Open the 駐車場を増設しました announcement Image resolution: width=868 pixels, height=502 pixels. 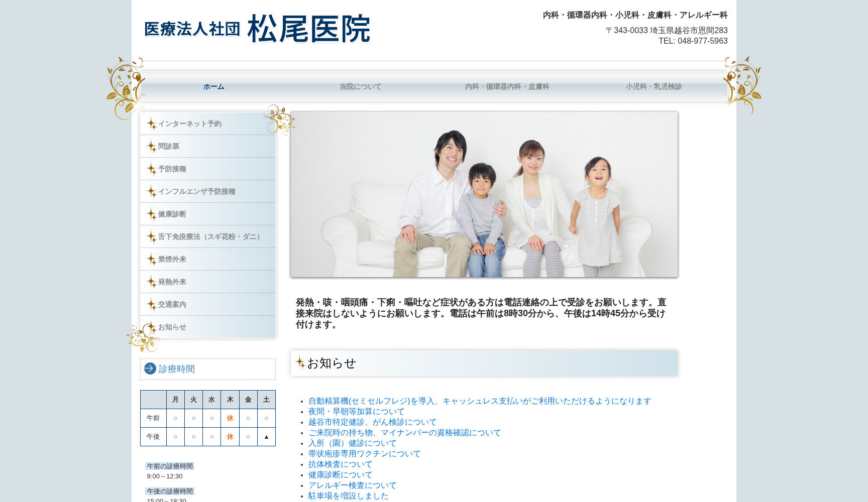point(348,496)
